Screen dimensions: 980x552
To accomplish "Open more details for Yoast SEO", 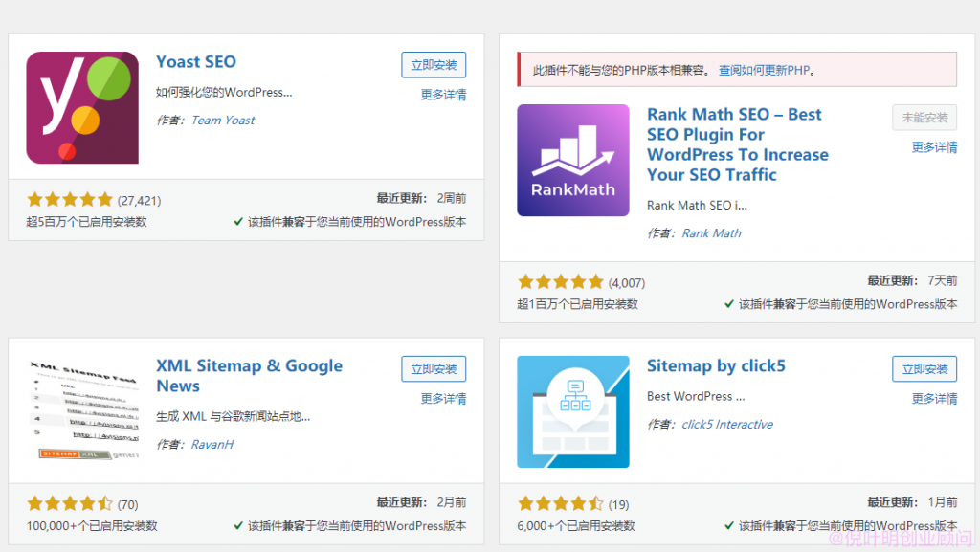I will 443,95.
